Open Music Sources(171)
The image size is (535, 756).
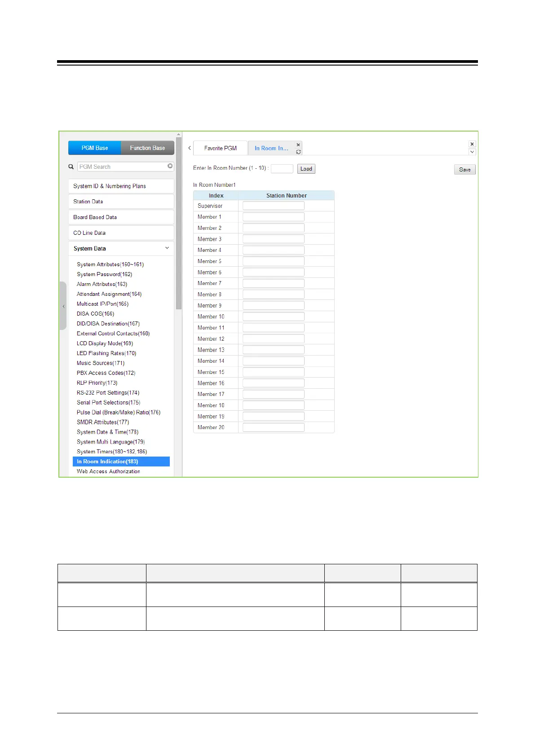(101, 363)
